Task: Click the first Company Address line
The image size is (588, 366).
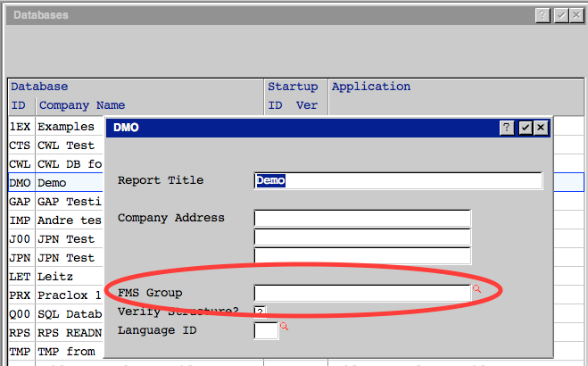Action: pos(361,219)
